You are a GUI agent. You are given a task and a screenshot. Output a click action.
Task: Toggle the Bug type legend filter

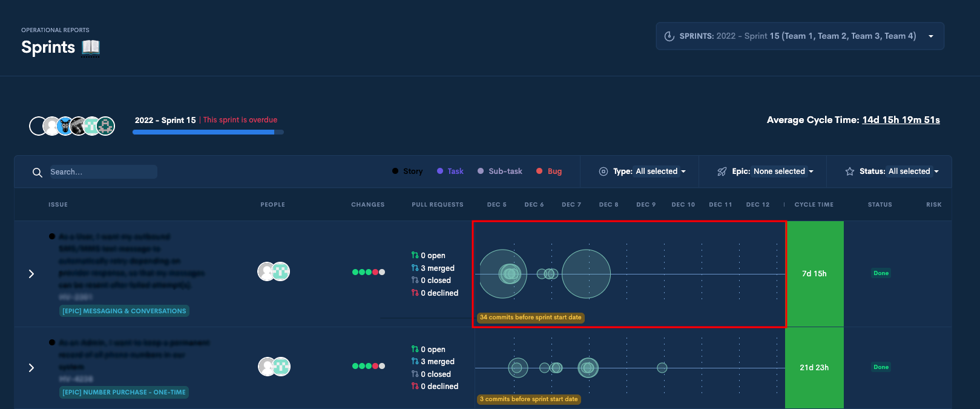tap(549, 171)
